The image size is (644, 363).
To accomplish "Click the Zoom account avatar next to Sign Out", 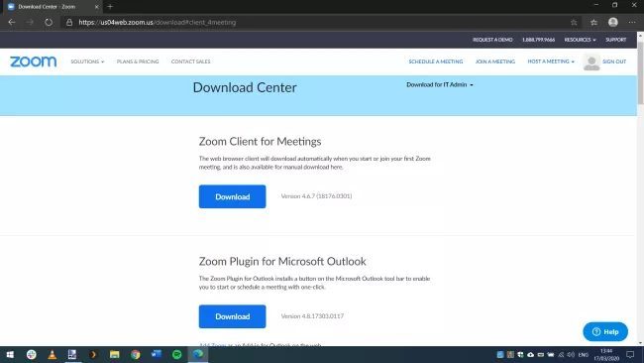I will tap(591, 62).
